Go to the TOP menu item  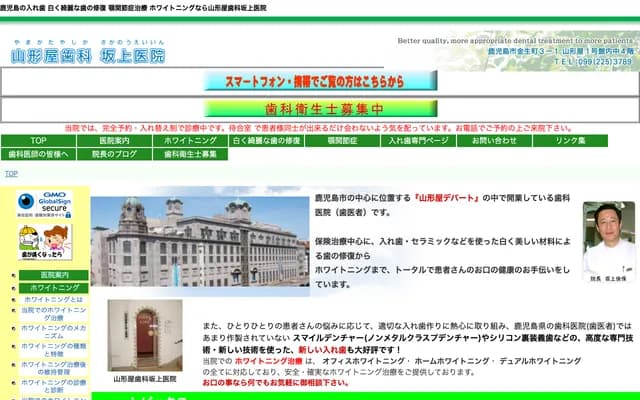pyautogui.click(x=38, y=141)
